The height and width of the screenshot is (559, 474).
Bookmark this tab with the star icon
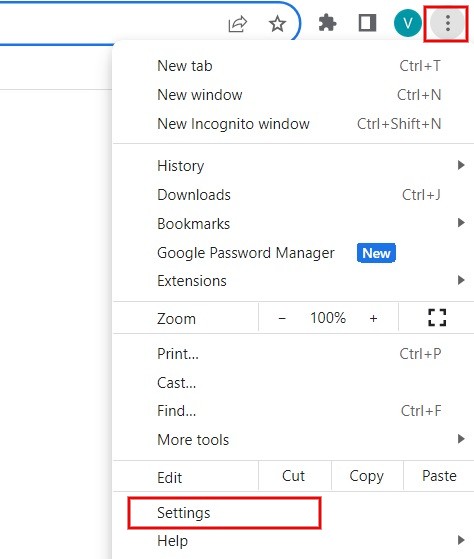click(x=277, y=24)
